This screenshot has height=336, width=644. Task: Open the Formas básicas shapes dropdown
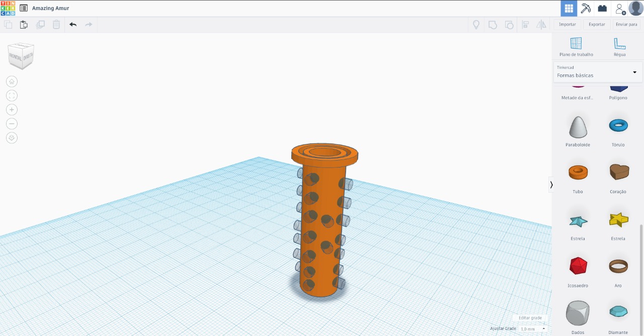coord(597,71)
